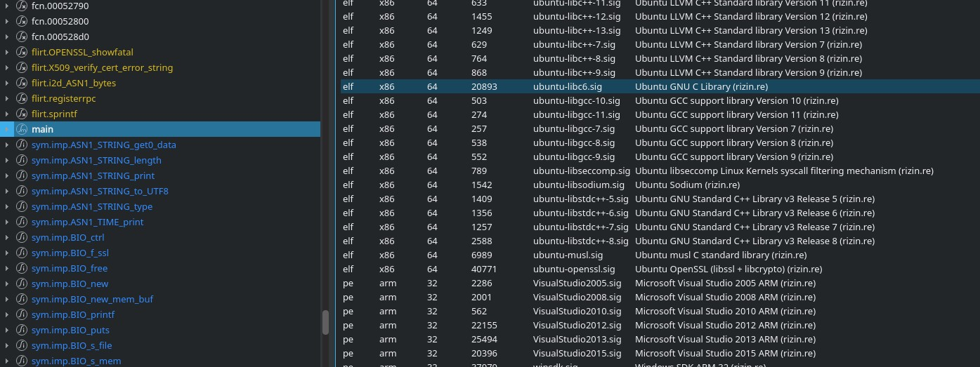Expand the flirt.registerrpc tree node
980x367 pixels.
tap(6, 98)
